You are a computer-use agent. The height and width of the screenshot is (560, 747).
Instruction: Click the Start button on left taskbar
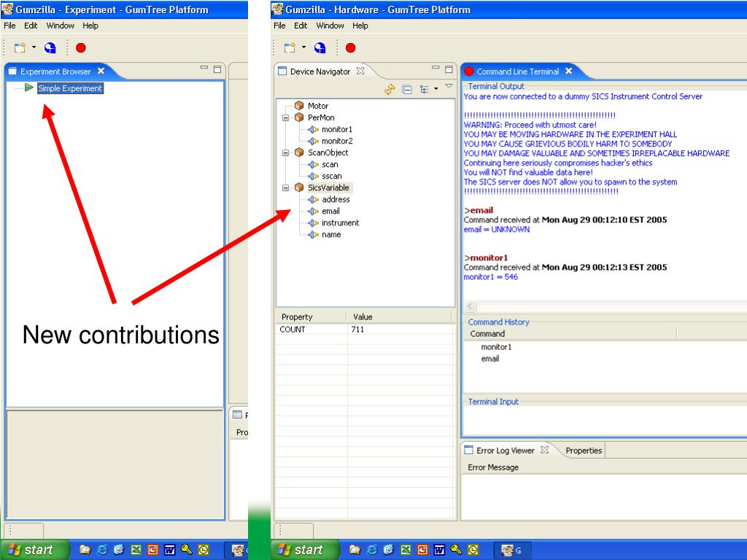(34, 550)
